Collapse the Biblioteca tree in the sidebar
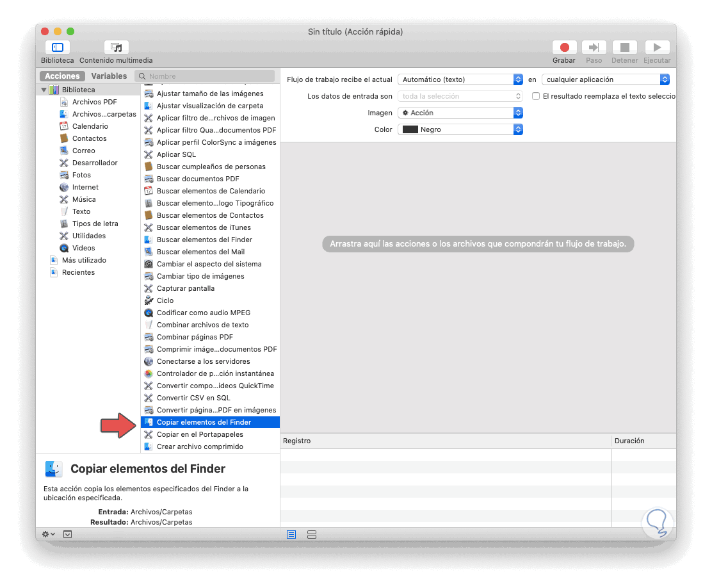Viewport: 712px width, 588px height. 45,88
